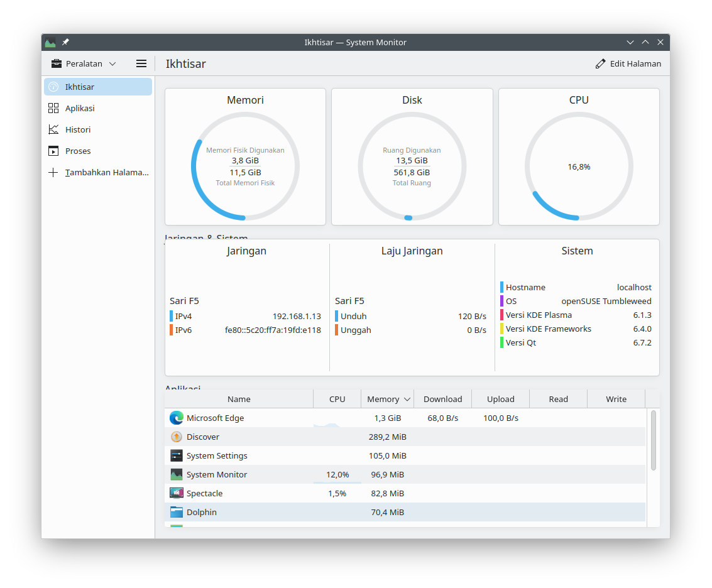Click the Dolphin folder icon

click(177, 512)
